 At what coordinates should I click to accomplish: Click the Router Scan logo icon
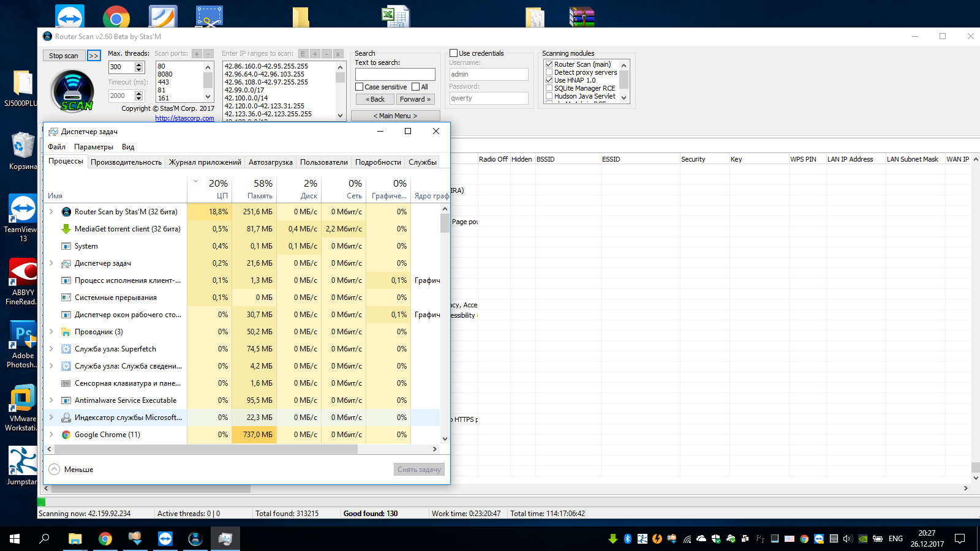point(72,91)
